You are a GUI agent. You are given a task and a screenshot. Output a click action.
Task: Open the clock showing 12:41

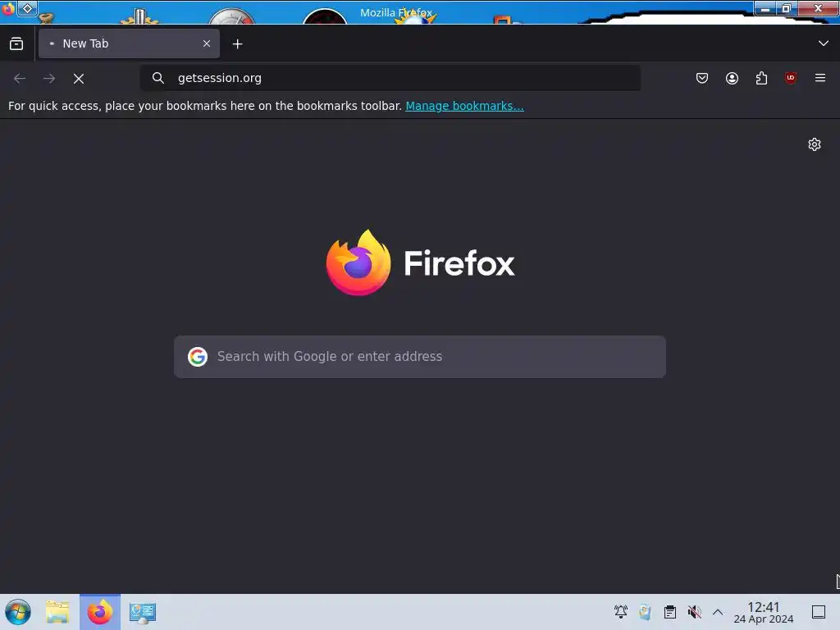[x=764, y=612]
